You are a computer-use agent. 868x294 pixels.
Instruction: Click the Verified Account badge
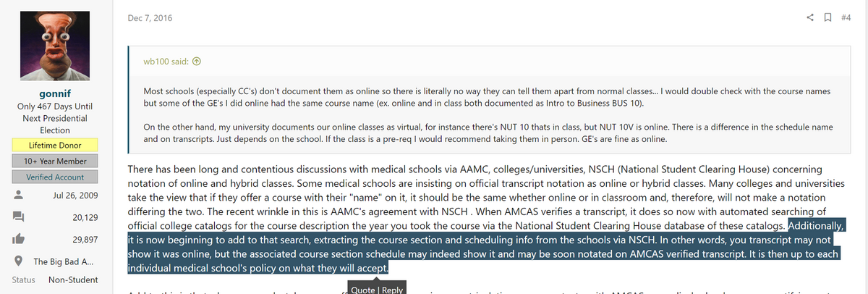(x=54, y=177)
